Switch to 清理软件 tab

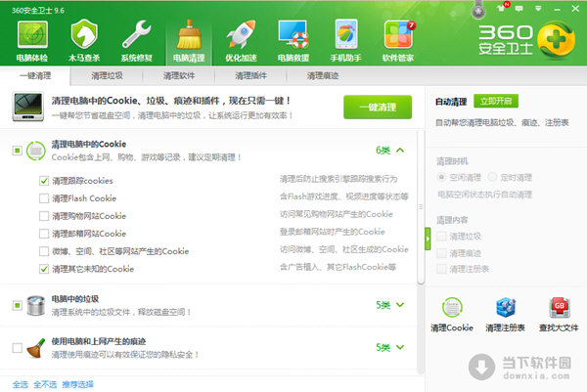click(x=179, y=76)
